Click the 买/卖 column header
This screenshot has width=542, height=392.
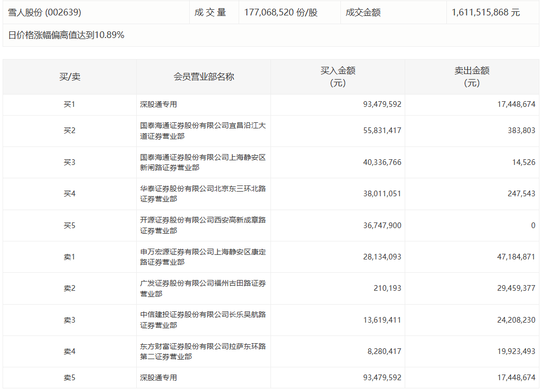(69, 77)
